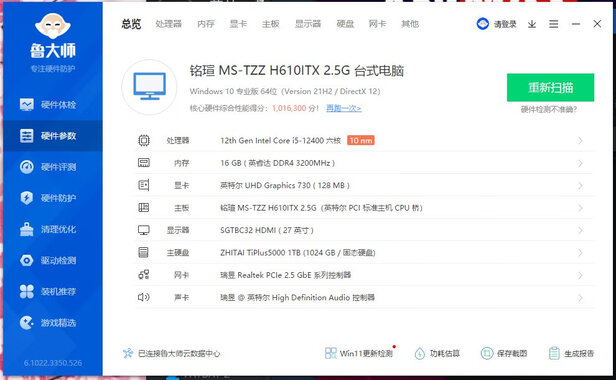
Task: Click 功耗估算 label
Action: 445,353
